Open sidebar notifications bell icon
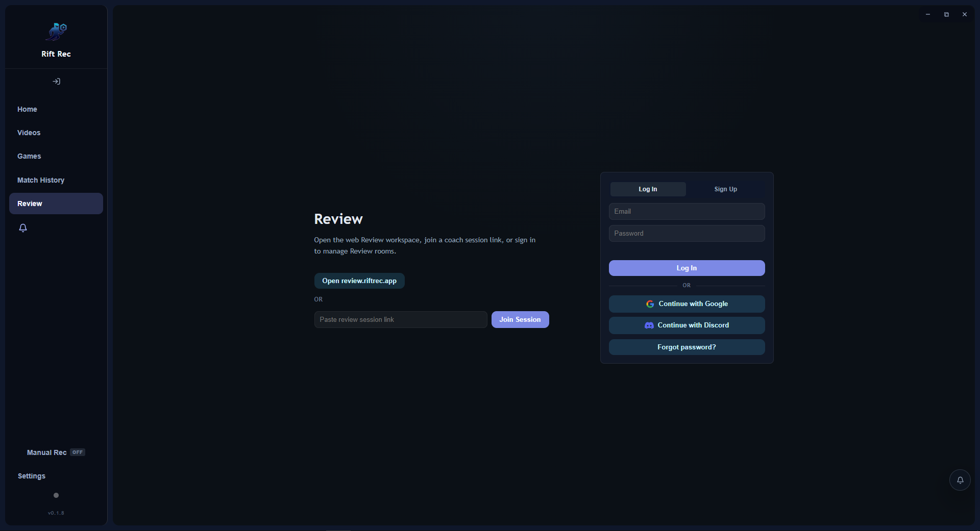 click(23, 228)
